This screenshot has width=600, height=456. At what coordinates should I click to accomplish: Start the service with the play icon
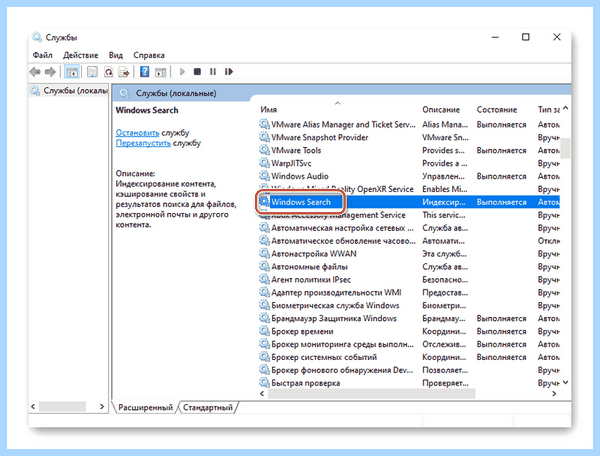[x=182, y=72]
